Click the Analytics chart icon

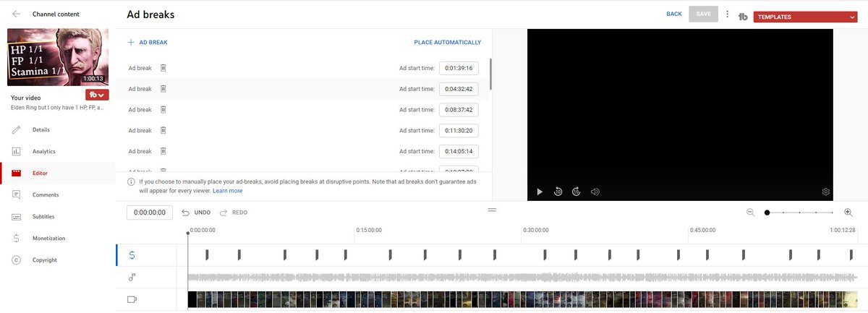(x=16, y=151)
